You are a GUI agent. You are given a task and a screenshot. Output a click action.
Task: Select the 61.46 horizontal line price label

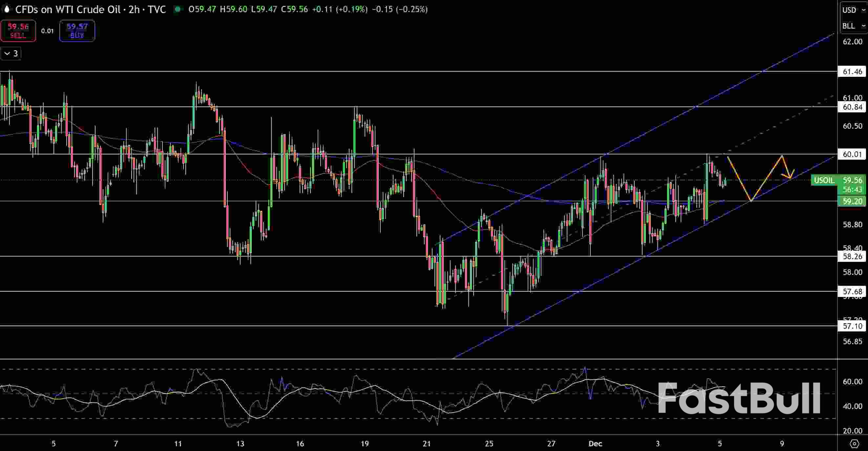(x=852, y=72)
